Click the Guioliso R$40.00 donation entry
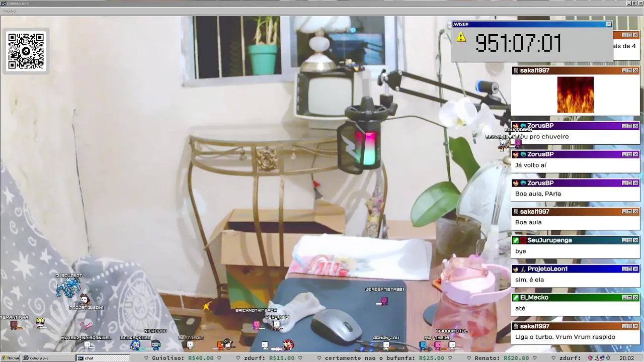 182,358
